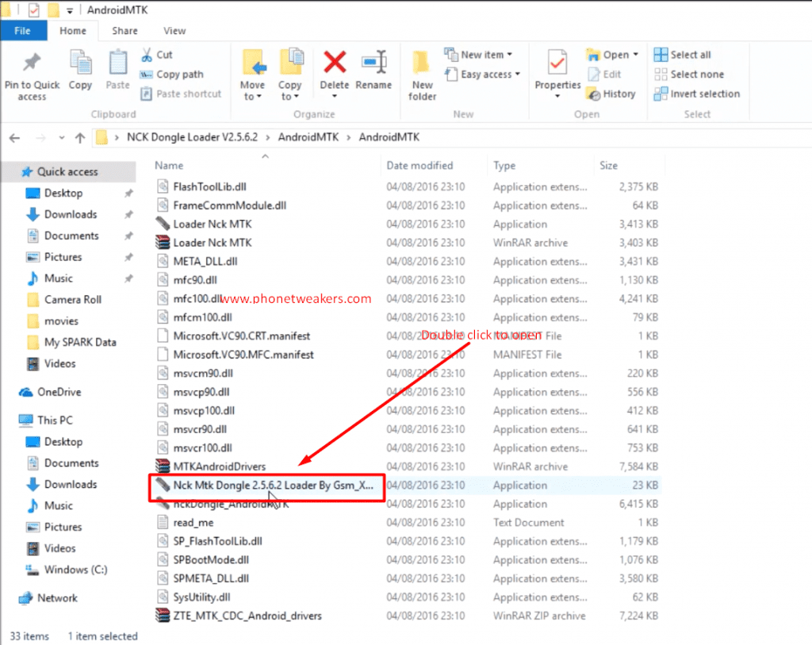
Task: Choose Paste shortcut in the ribbon
Action: click(x=182, y=94)
